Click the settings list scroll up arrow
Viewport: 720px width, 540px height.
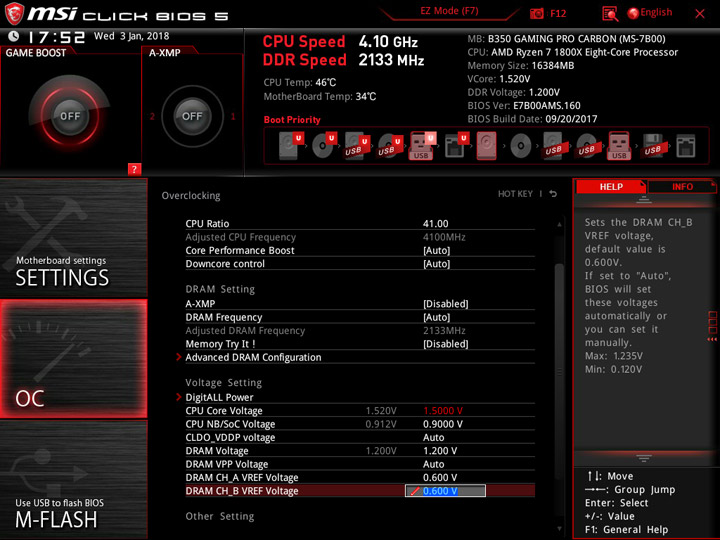pos(559,225)
